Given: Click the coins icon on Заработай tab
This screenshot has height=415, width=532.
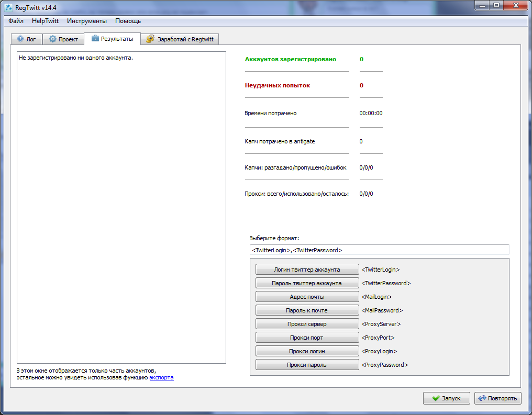Looking at the screenshot, I should point(150,39).
